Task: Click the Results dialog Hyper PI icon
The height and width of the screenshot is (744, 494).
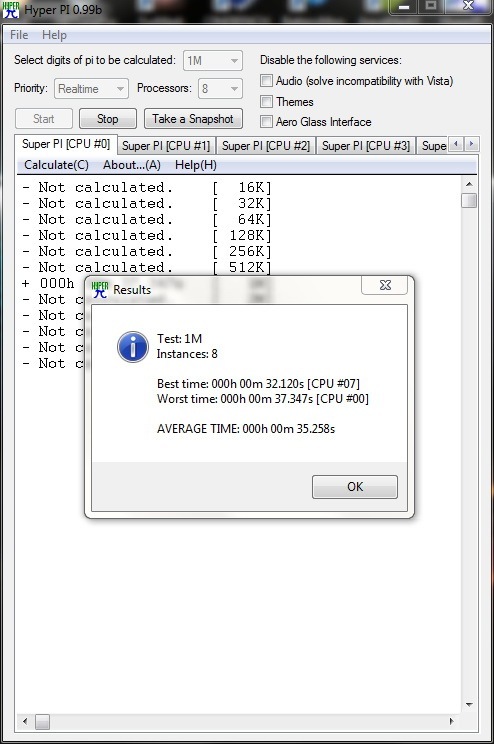Action: [x=100, y=289]
